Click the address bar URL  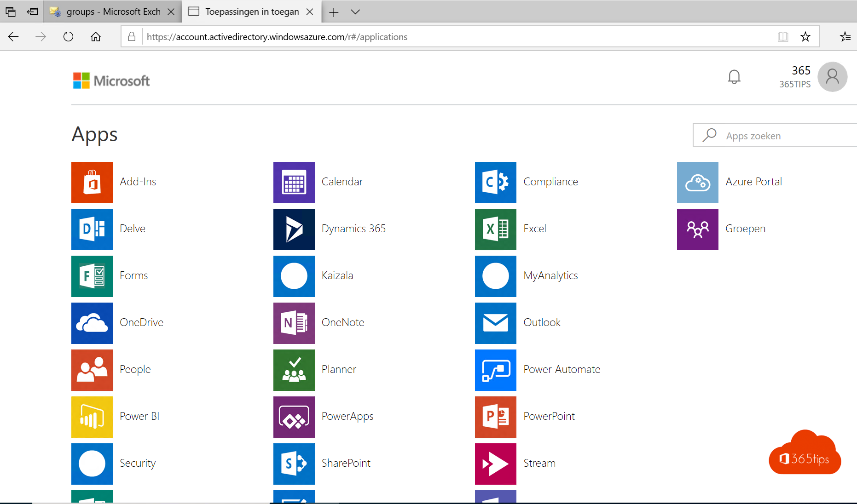(277, 37)
